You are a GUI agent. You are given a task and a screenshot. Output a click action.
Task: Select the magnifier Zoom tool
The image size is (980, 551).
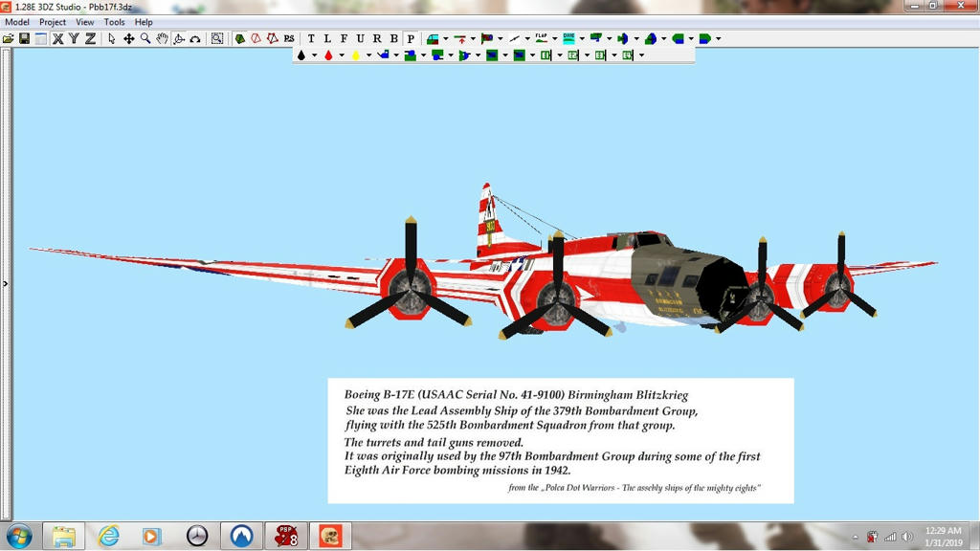(x=145, y=38)
